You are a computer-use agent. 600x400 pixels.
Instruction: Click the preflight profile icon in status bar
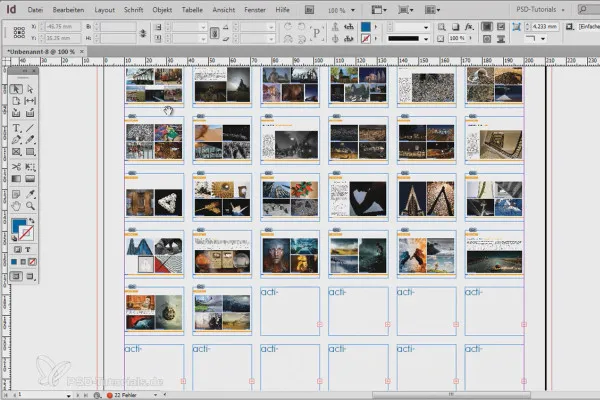coord(98,395)
